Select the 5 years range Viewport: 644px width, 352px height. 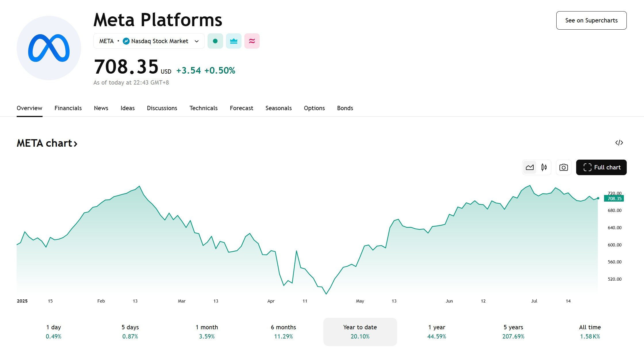pos(513,332)
